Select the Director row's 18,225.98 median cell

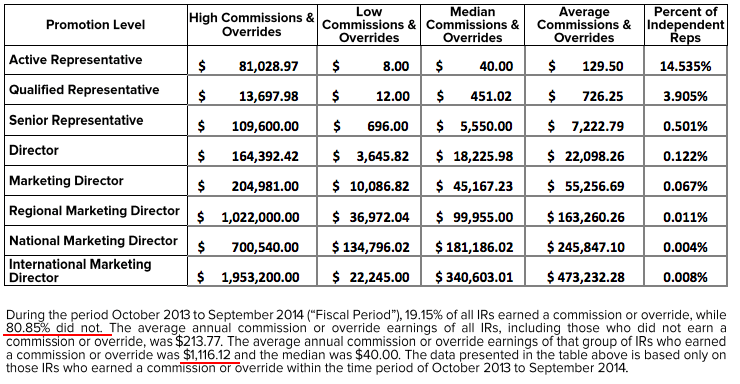(472, 156)
